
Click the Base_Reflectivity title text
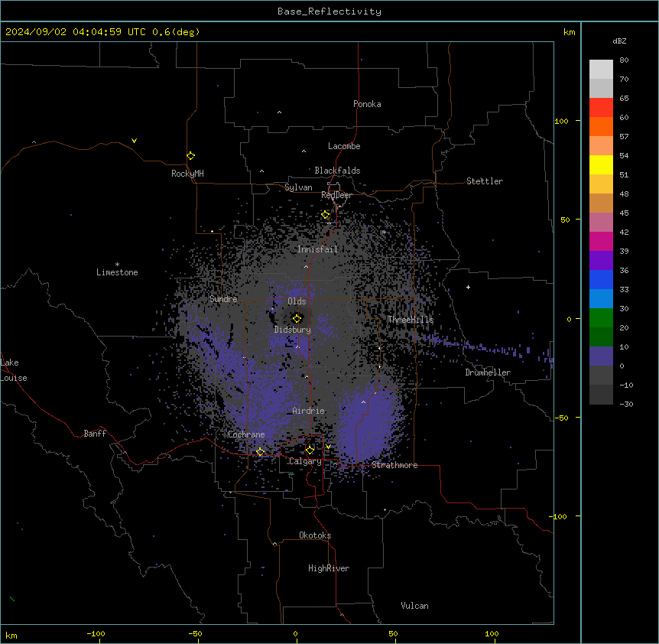coord(329,11)
